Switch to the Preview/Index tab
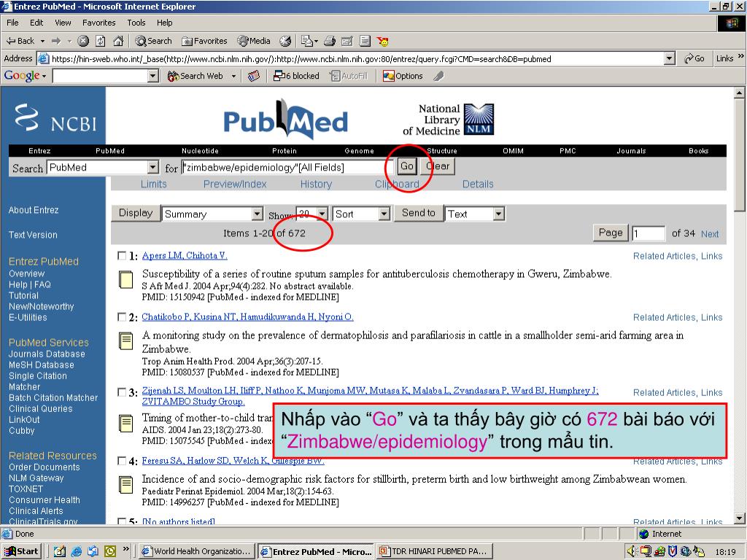Screen dimensions: 747x560 (235, 184)
